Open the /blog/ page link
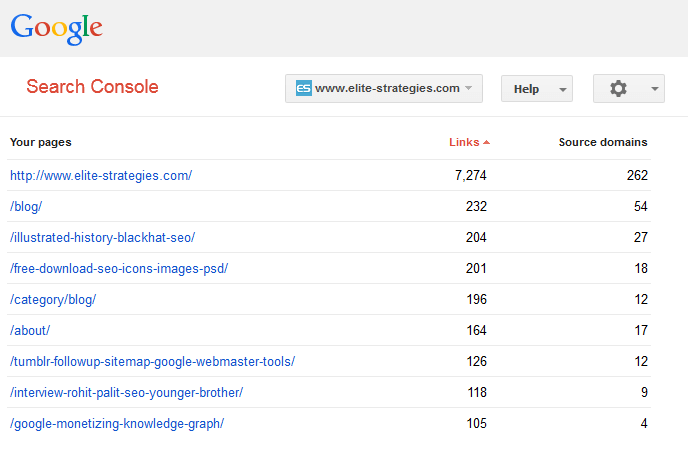This screenshot has height=451, width=688. 26,206
